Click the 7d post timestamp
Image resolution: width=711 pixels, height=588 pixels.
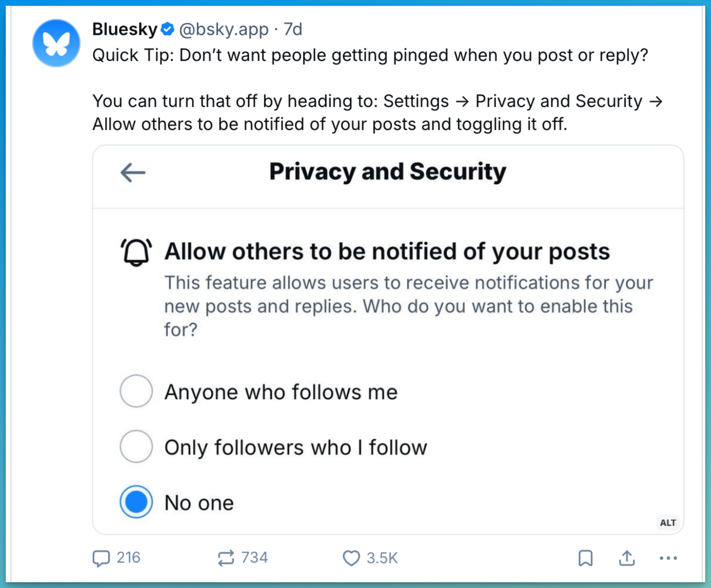coord(293,29)
